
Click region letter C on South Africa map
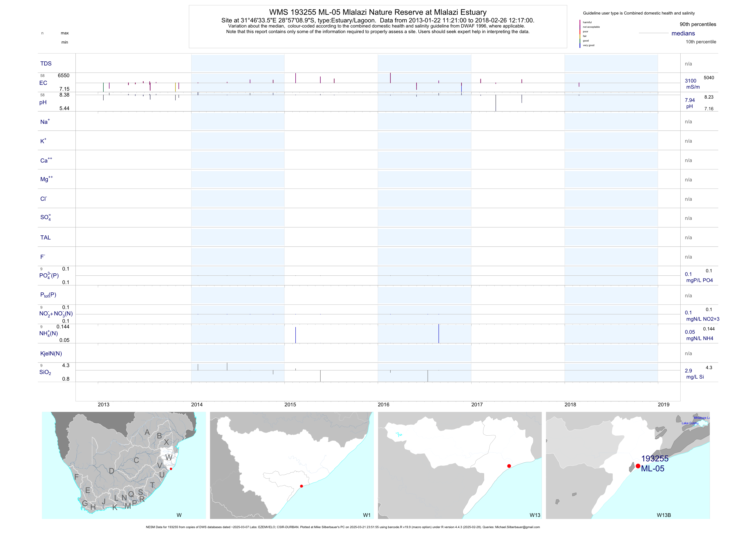136,460
